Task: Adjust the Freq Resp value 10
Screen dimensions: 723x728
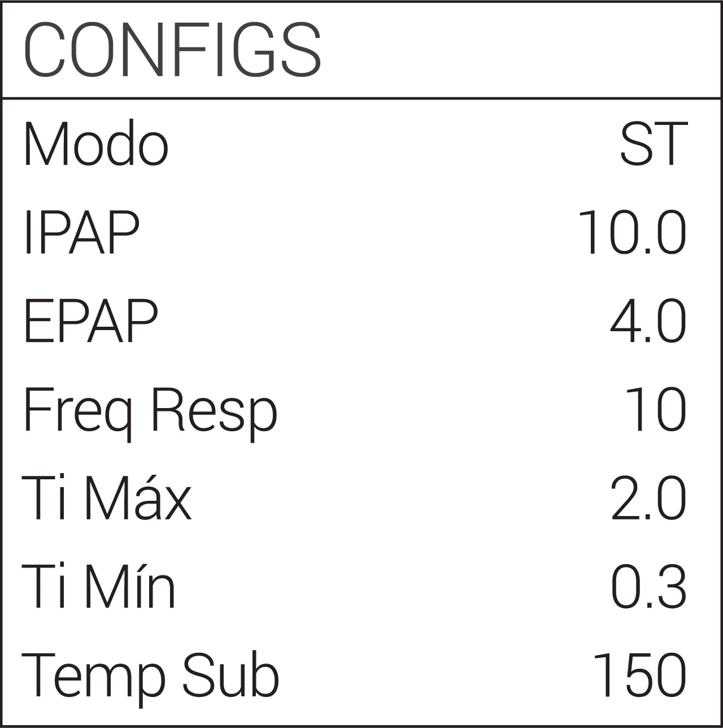Action: click(x=655, y=409)
